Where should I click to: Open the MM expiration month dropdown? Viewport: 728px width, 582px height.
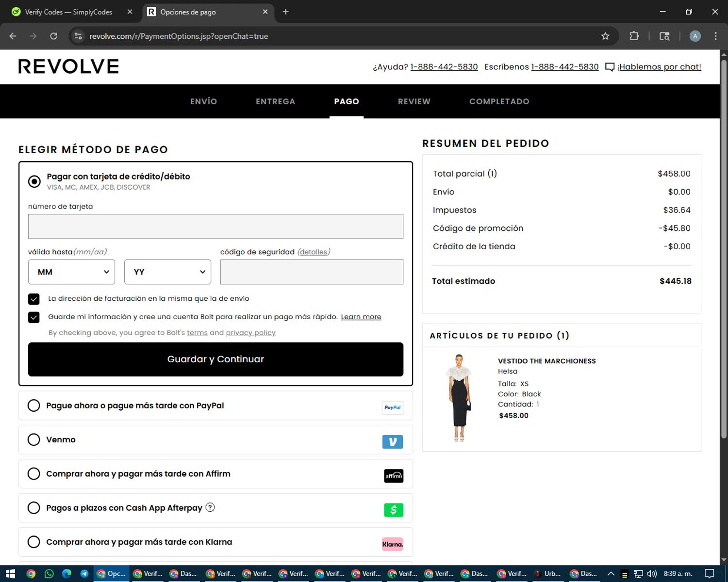pos(71,272)
